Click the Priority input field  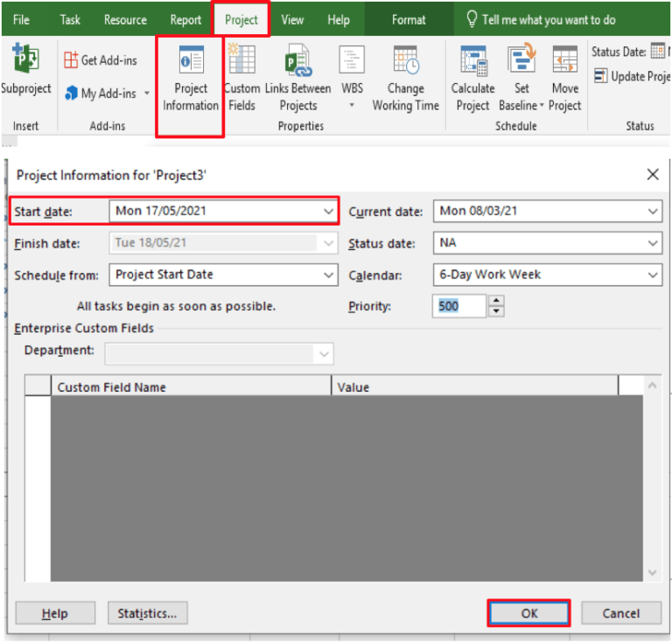click(458, 306)
